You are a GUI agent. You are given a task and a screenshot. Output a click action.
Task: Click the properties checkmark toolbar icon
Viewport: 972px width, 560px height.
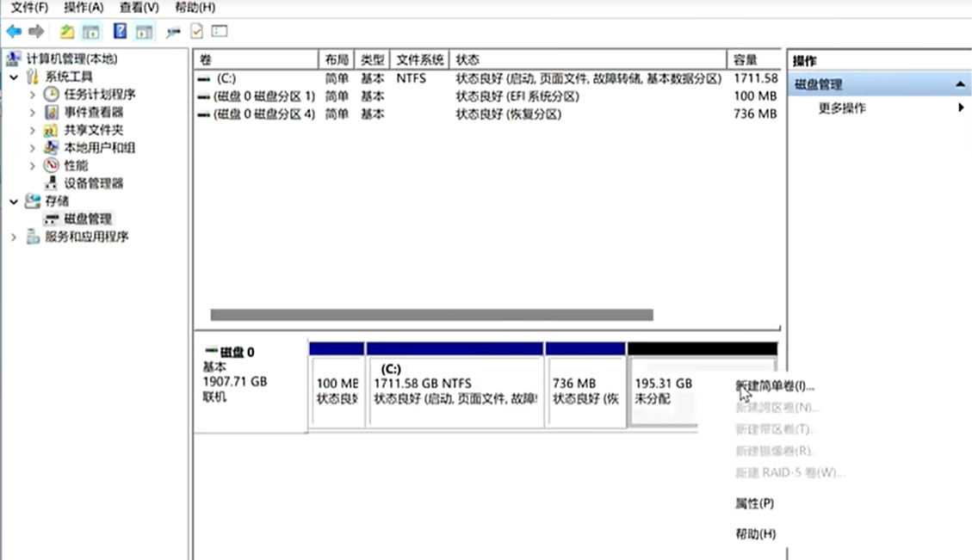195,31
